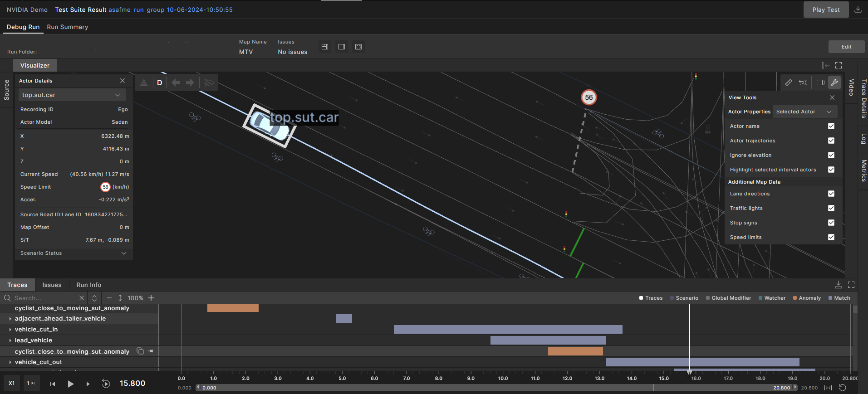868x394 pixels.
Task: Uncheck the Actor trajectories checkbox
Action: (x=831, y=141)
